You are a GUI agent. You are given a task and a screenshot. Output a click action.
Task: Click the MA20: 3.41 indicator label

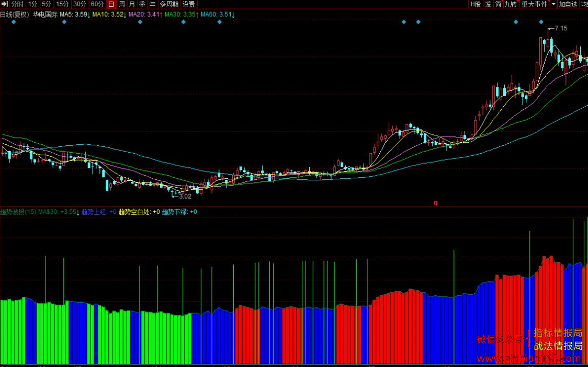(x=145, y=15)
